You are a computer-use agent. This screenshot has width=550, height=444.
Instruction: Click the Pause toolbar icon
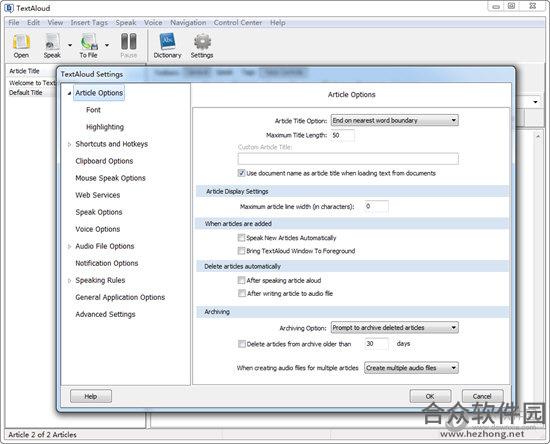(x=128, y=46)
